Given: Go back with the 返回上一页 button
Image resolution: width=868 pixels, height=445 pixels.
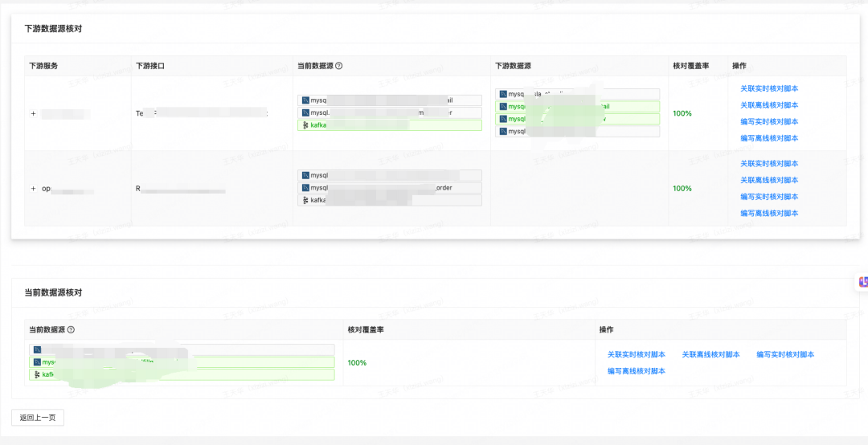Looking at the screenshot, I should pos(38,418).
